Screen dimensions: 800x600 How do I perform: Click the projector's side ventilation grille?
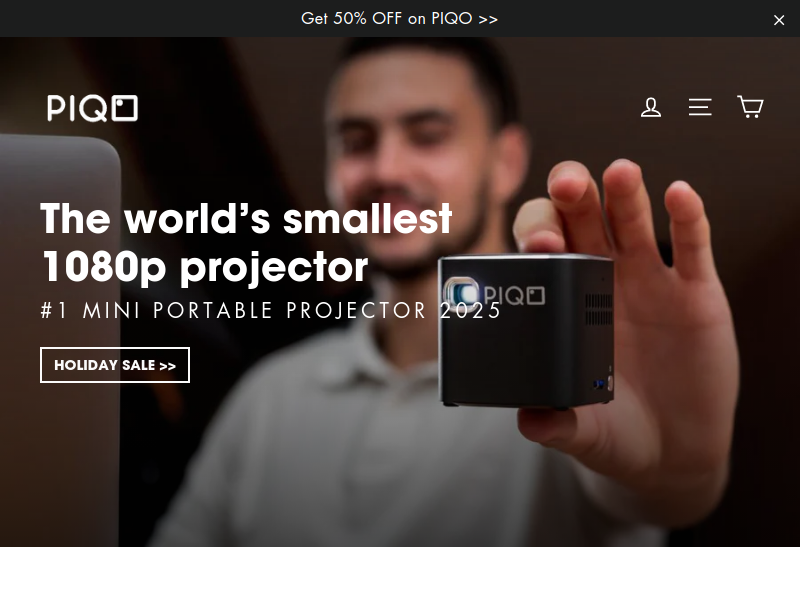tap(598, 310)
